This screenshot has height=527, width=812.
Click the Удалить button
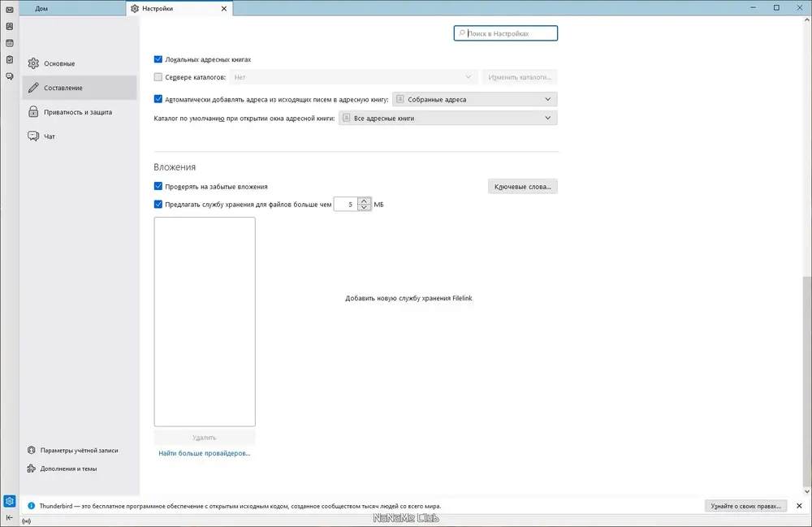pos(205,438)
